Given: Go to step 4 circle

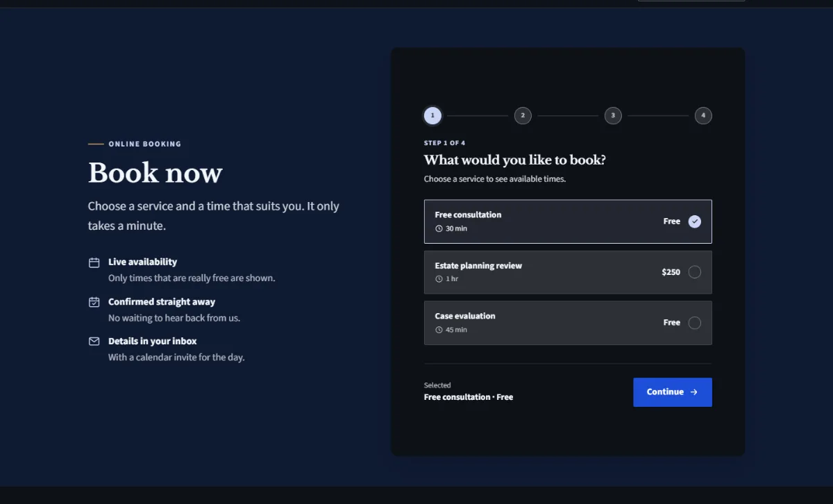Looking at the screenshot, I should tap(703, 116).
